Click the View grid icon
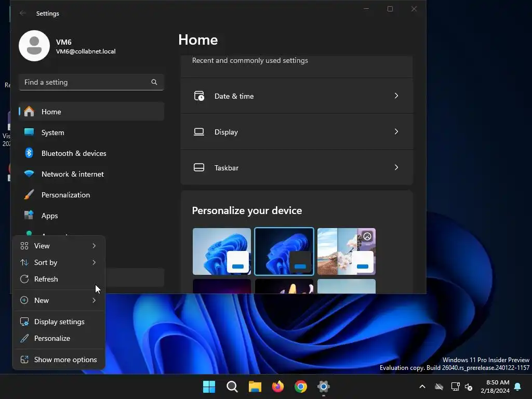 (24, 246)
